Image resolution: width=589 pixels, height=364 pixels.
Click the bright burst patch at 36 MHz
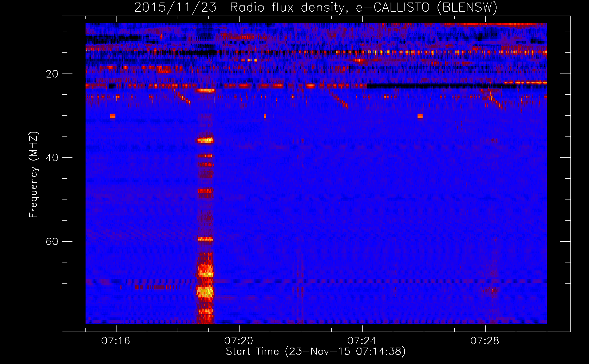[206, 140]
